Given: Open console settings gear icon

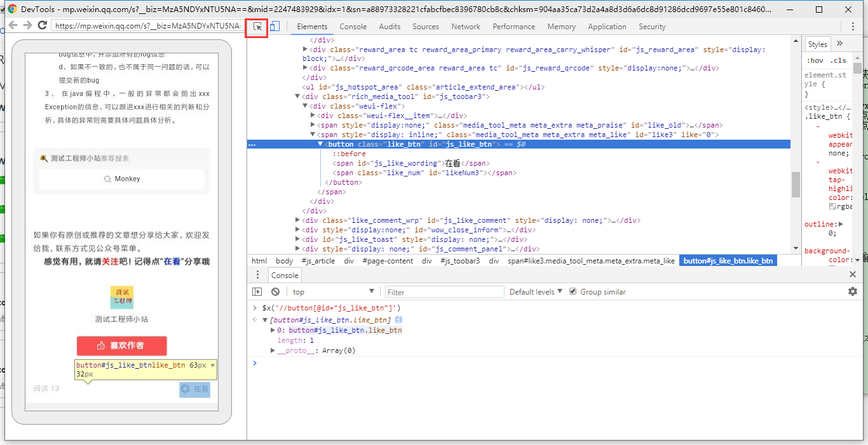Looking at the screenshot, I should 853,291.
